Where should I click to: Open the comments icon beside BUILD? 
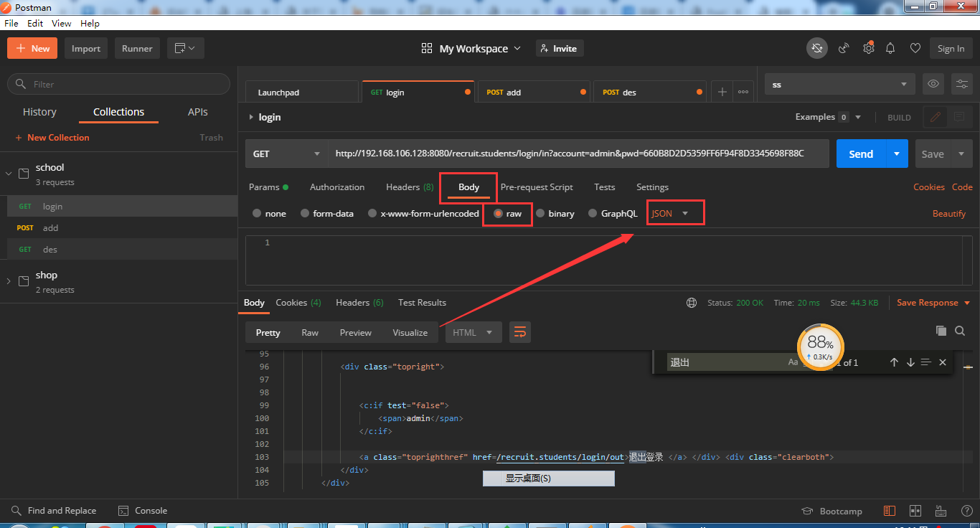[959, 117]
